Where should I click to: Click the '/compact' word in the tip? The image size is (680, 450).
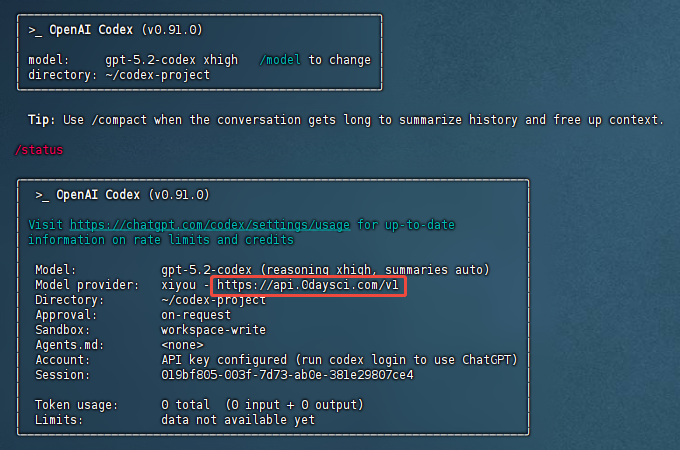click(x=119, y=120)
